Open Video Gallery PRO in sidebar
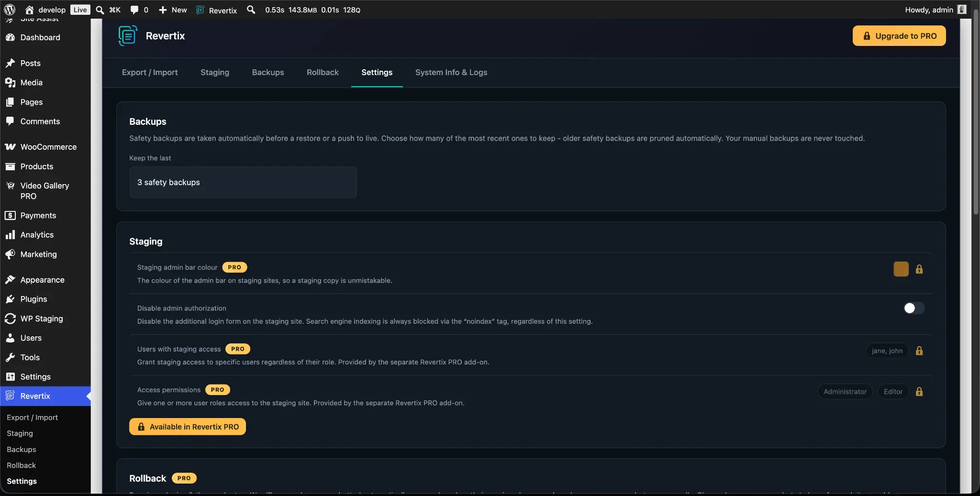This screenshot has width=980, height=496. pyautogui.click(x=45, y=191)
